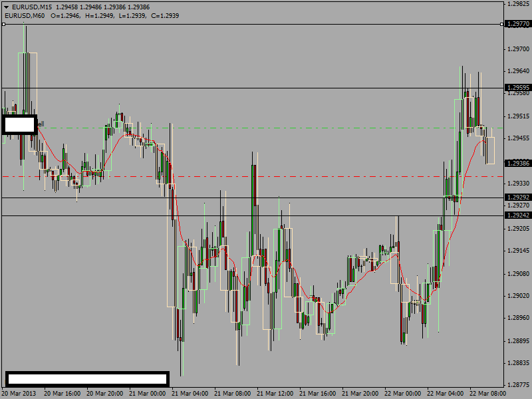Click the 1.29242 horizontal line price label

click(x=518, y=215)
